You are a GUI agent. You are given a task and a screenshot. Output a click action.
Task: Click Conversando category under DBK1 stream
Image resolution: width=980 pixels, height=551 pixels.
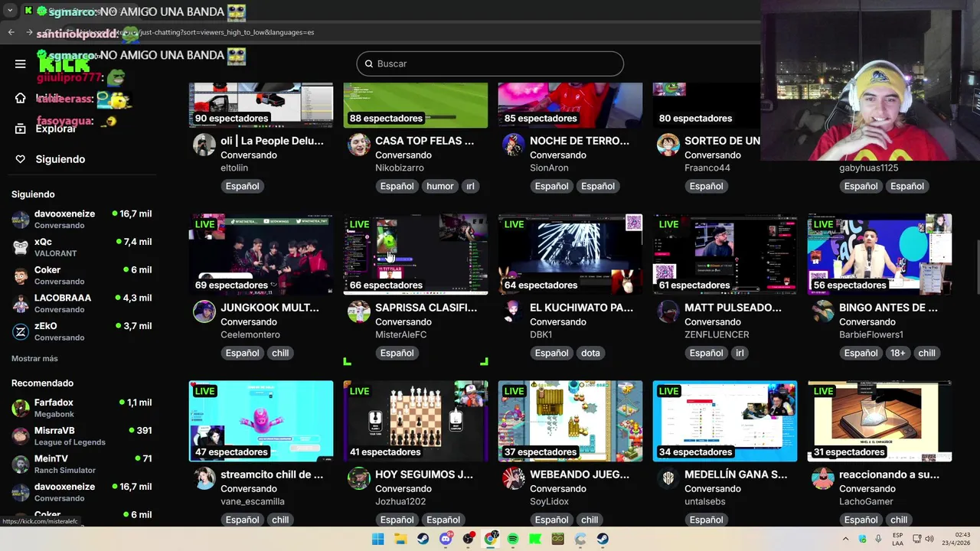pyautogui.click(x=558, y=321)
